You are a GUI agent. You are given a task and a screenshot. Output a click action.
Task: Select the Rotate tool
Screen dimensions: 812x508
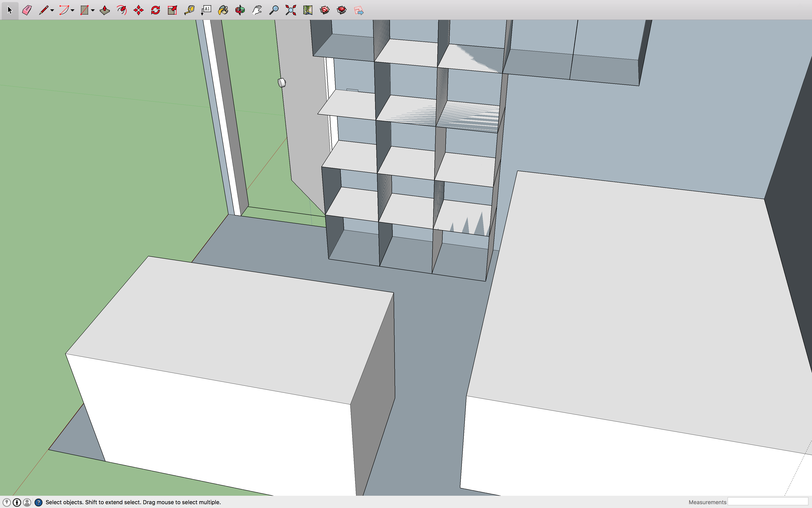pyautogui.click(x=155, y=10)
